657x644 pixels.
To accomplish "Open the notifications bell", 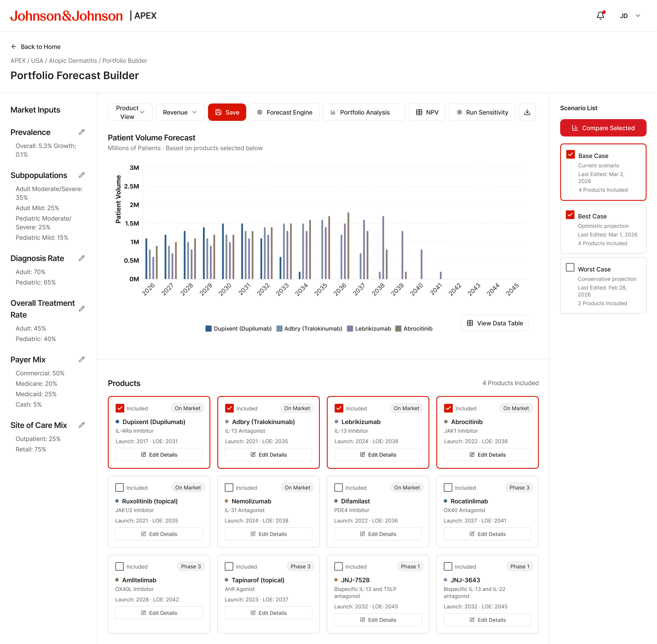I will (601, 16).
